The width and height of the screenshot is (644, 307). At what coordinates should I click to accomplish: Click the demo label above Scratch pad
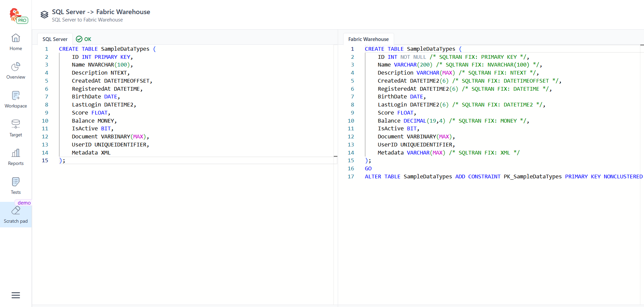[24, 203]
